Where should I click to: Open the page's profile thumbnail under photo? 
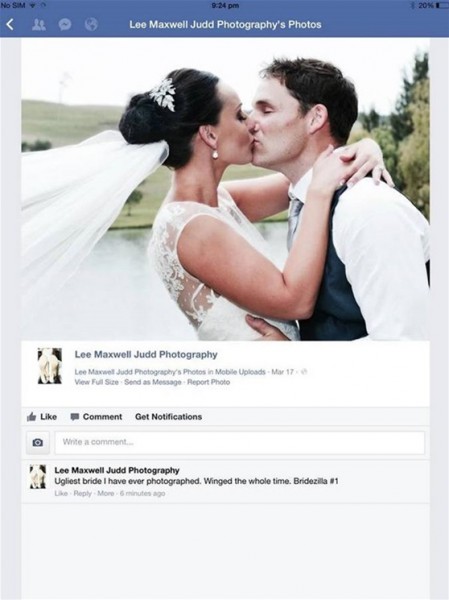click(49, 366)
